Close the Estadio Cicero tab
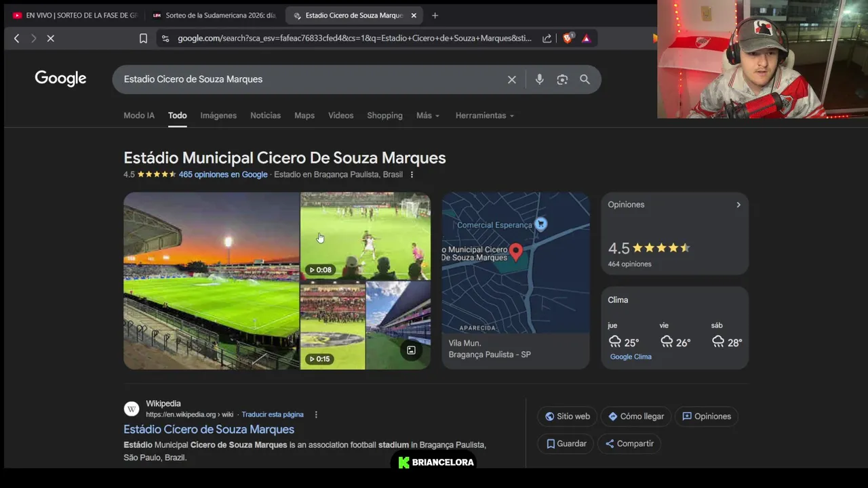The height and width of the screenshot is (488, 868). (414, 15)
